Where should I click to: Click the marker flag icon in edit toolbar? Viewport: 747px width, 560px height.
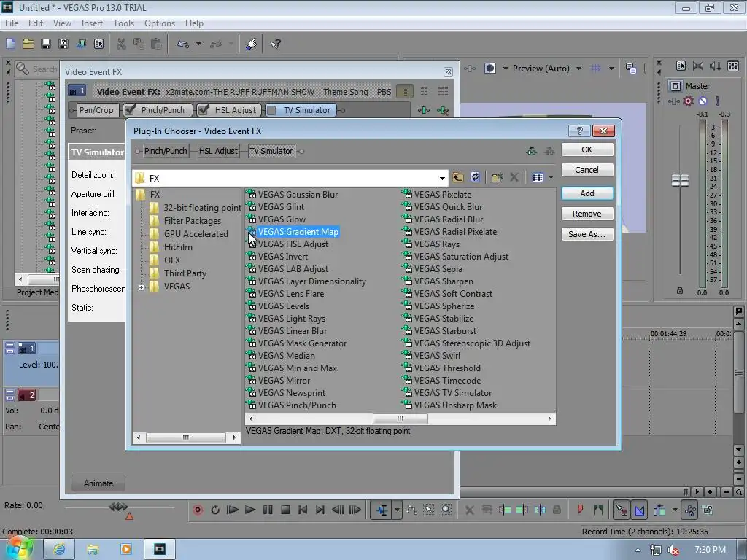580,510
